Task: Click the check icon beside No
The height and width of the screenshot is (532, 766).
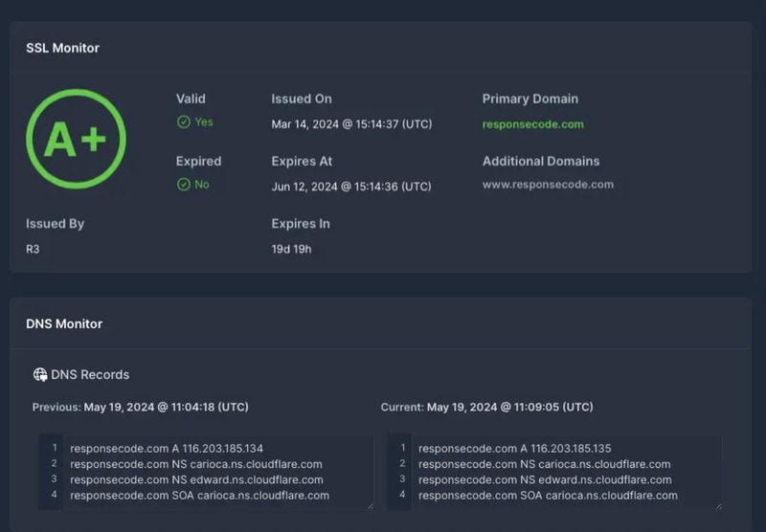Action: point(183,185)
